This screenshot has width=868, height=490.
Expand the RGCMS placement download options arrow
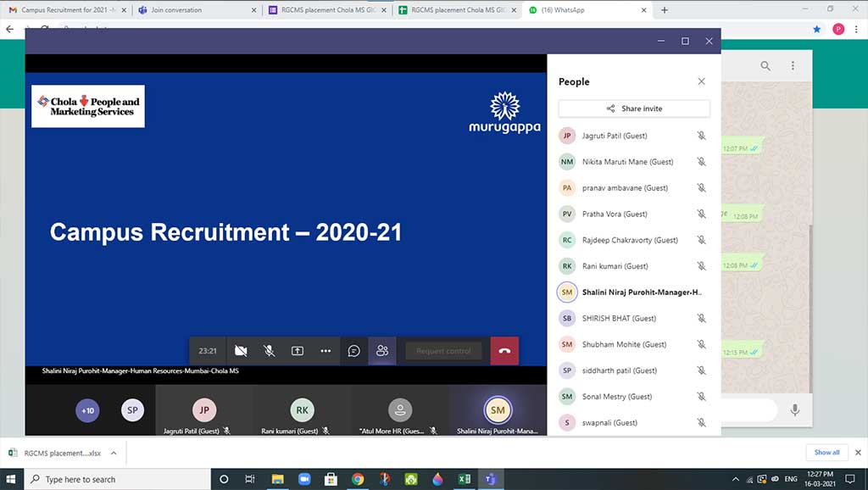click(114, 453)
